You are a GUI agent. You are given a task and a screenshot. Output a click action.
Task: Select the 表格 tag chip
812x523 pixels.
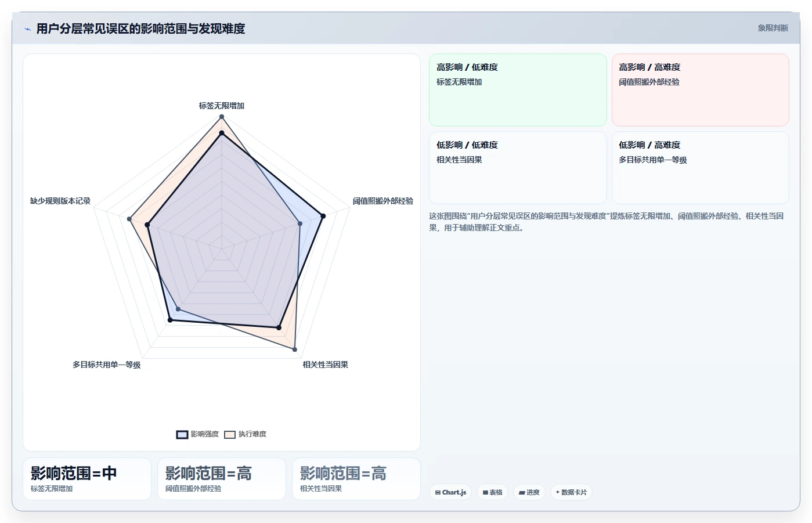492,492
